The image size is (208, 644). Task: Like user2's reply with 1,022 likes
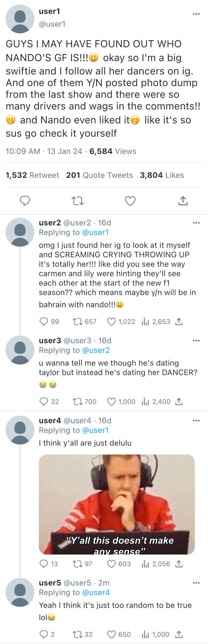[112, 322]
